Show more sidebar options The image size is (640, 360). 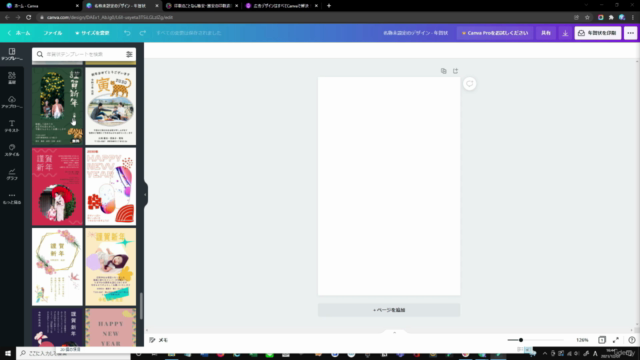pos(12,198)
